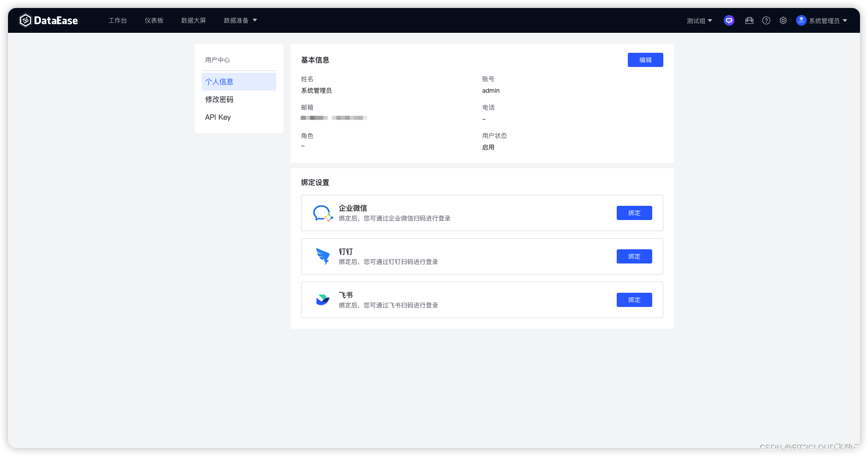Image resolution: width=868 pixels, height=456 pixels.
Task: Click the blurred email address value
Action: (334, 118)
